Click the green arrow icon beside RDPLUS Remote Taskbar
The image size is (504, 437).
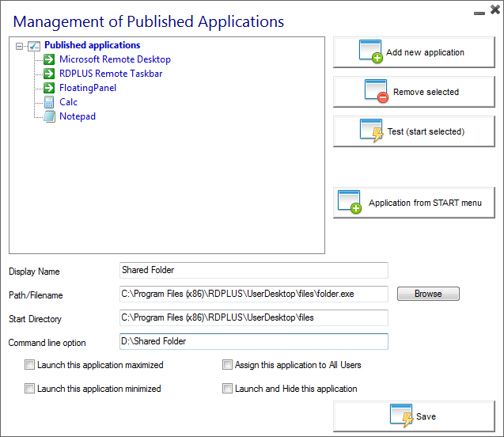pyautogui.click(x=50, y=74)
